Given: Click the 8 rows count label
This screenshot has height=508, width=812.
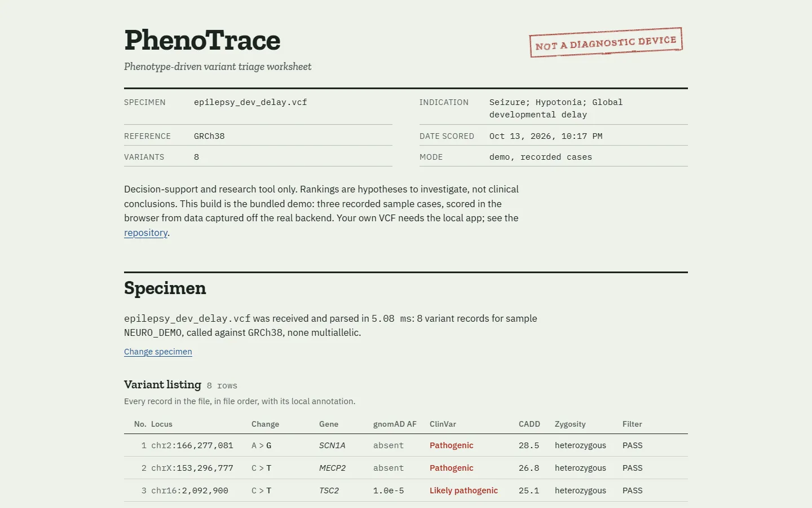Looking at the screenshot, I should [222, 386].
